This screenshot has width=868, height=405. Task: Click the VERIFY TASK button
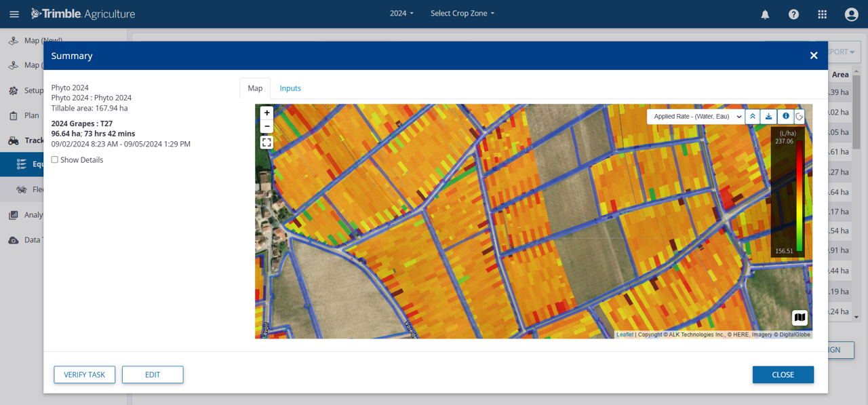tap(84, 374)
